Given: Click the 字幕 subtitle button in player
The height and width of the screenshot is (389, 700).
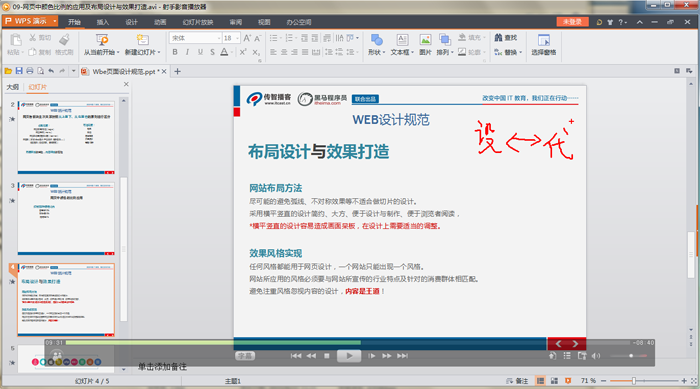Looking at the screenshot, I should coord(245,356).
